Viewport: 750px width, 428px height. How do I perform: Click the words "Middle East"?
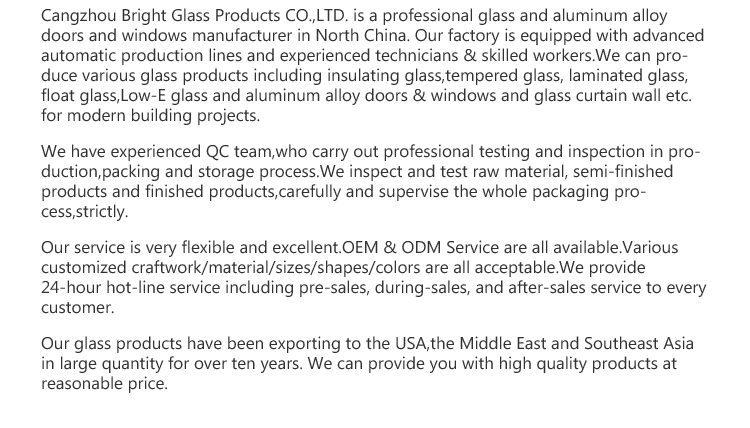point(512,344)
